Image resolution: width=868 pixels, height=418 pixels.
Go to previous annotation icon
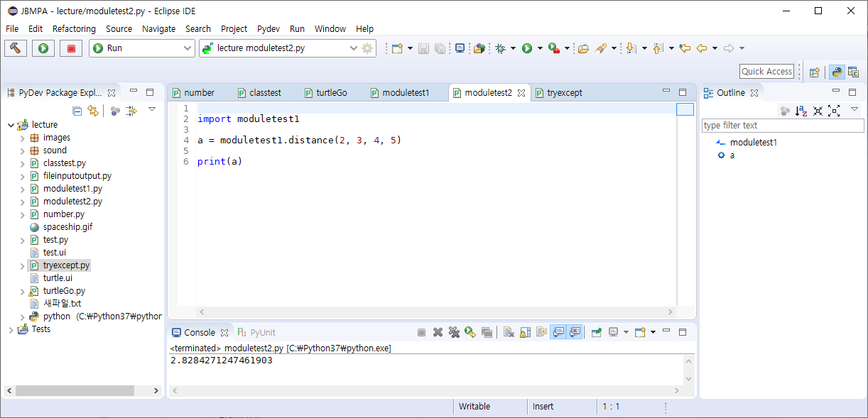tap(658, 48)
